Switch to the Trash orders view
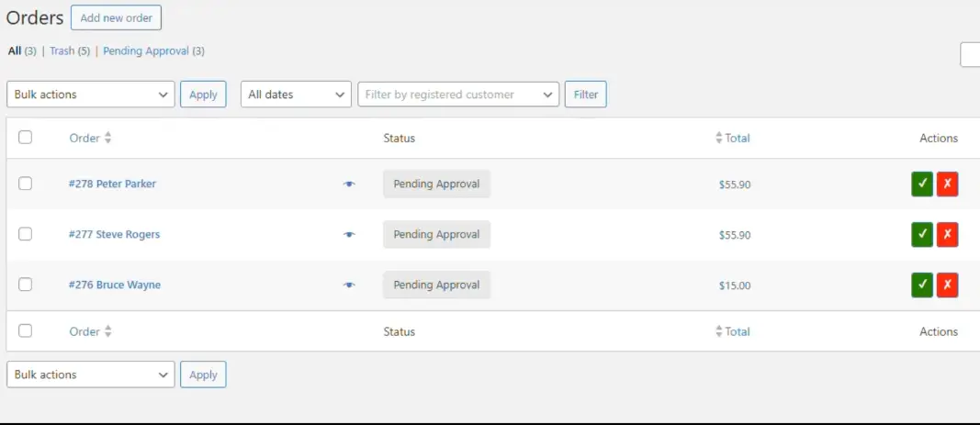Image resolution: width=980 pixels, height=425 pixels. pyautogui.click(x=62, y=51)
